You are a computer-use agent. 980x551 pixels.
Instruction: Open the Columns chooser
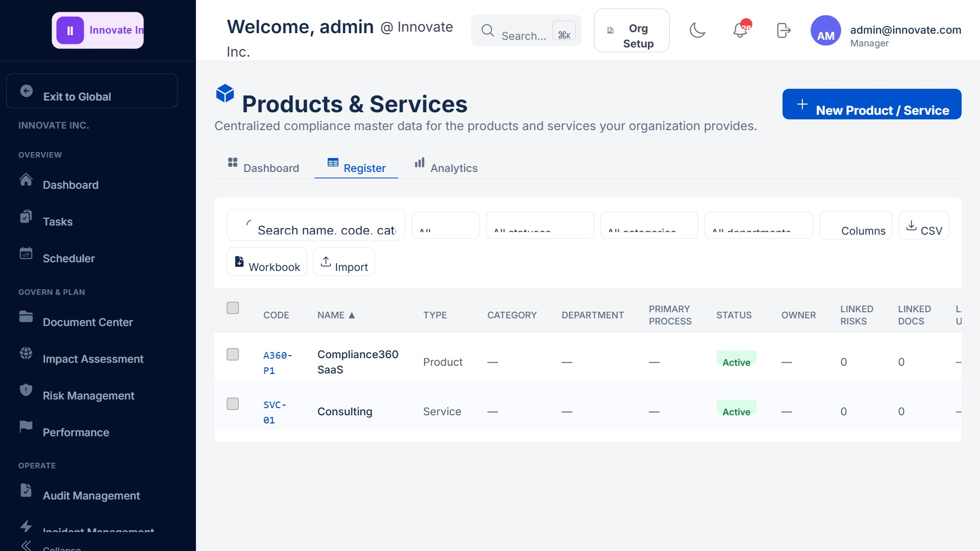click(x=856, y=225)
